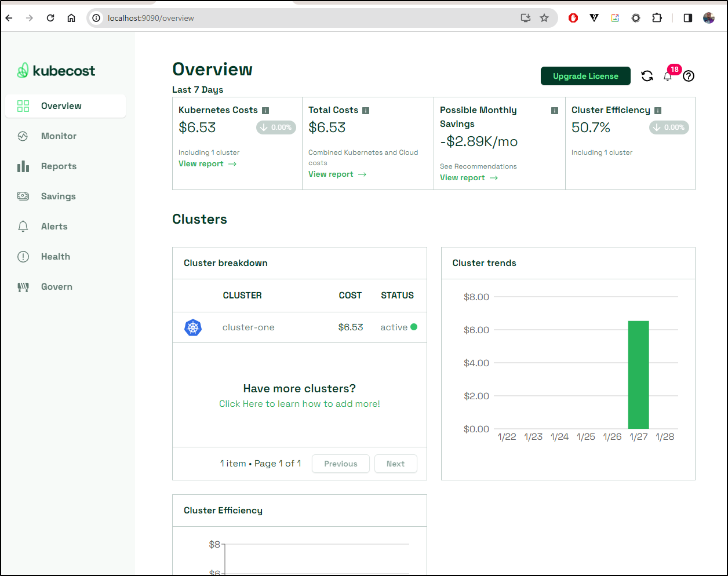
Task: Go back in the browser
Action: point(9,18)
